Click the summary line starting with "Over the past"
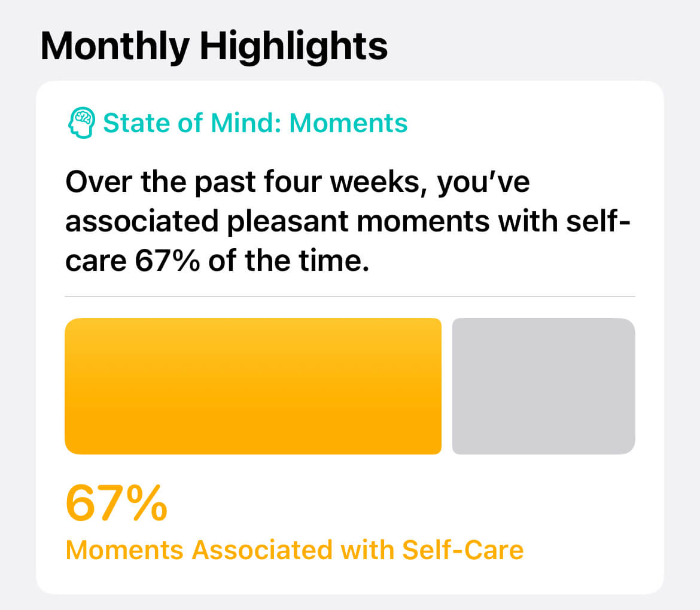The image size is (700, 610). pyautogui.click(x=297, y=182)
